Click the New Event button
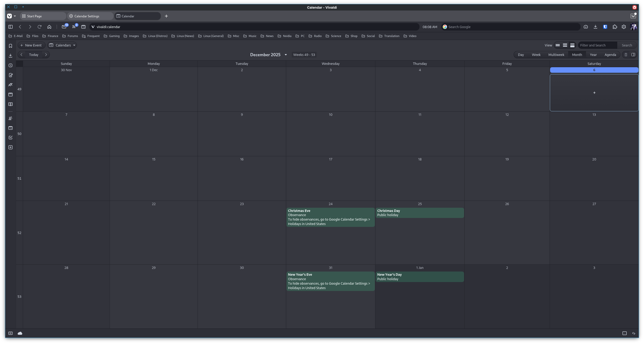 point(31,45)
